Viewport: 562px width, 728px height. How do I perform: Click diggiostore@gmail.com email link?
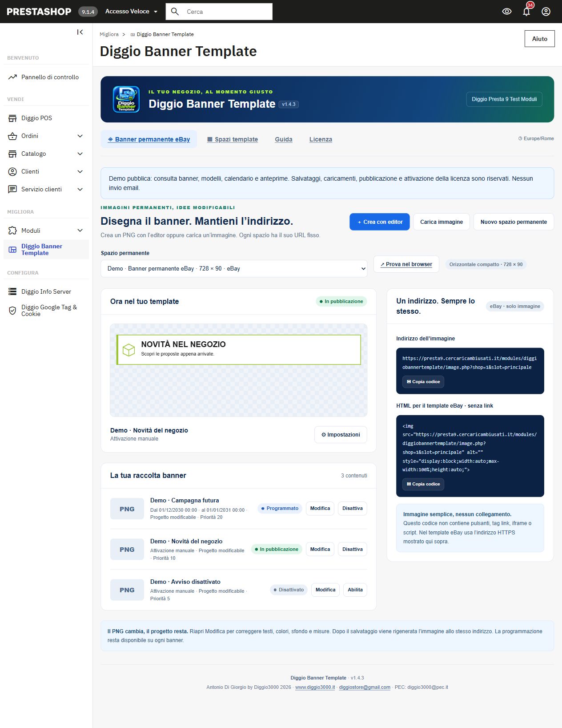(x=365, y=688)
